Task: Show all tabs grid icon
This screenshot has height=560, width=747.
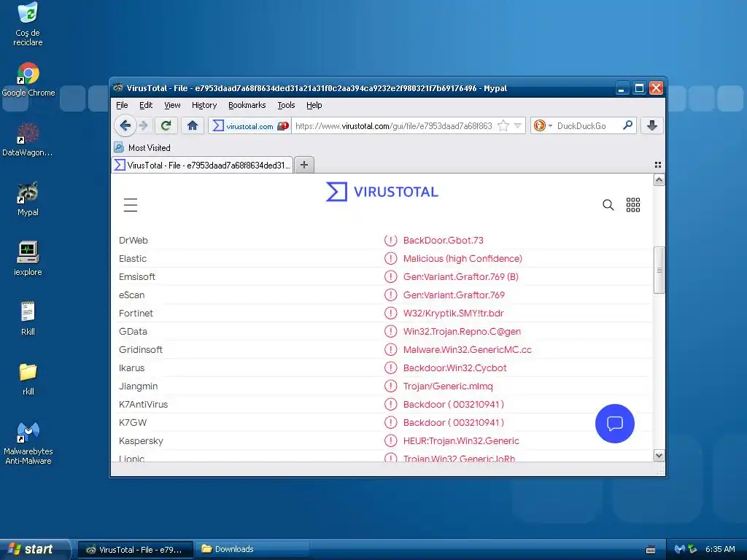Action: coord(658,165)
